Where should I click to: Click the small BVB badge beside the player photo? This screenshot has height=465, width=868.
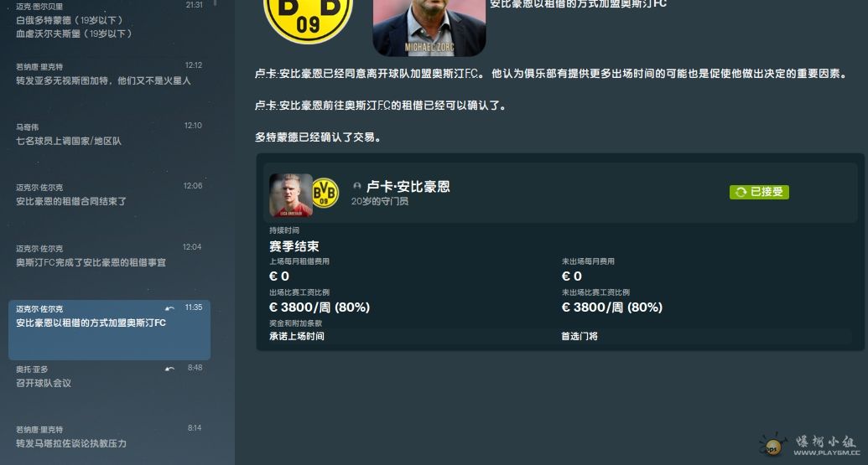coord(325,193)
